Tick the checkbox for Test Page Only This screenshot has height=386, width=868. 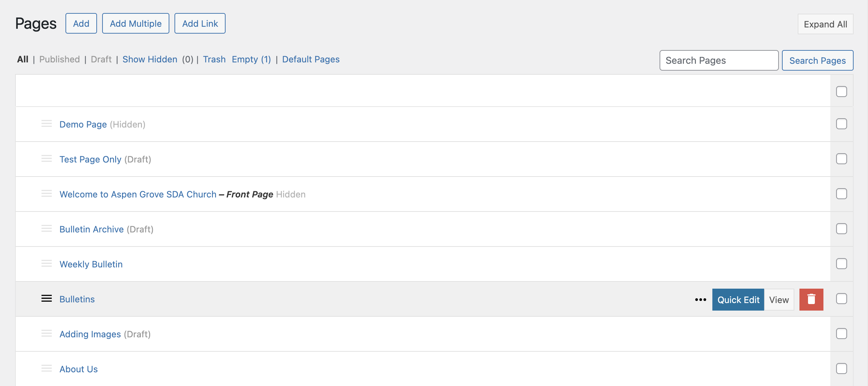click(842, 159)
